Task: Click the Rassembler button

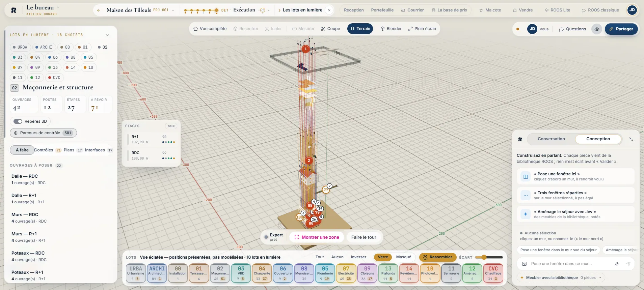Action: tap(438, 257)
